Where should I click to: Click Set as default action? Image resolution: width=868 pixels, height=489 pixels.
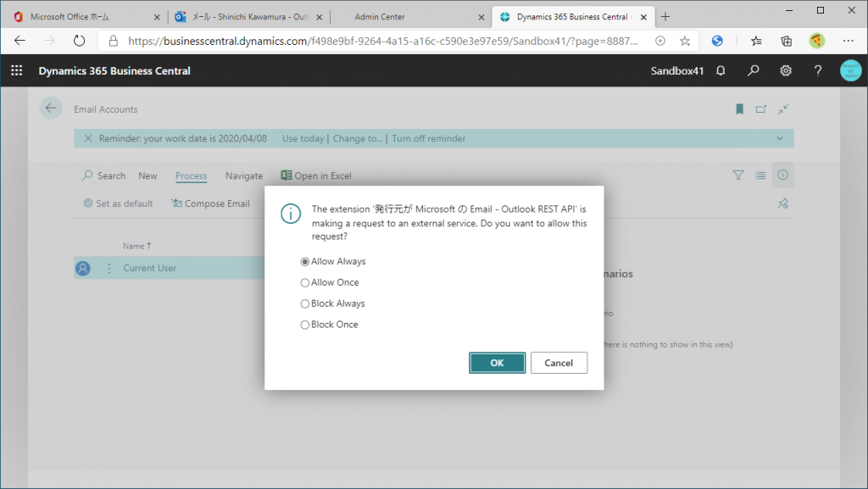coord(118,203)
